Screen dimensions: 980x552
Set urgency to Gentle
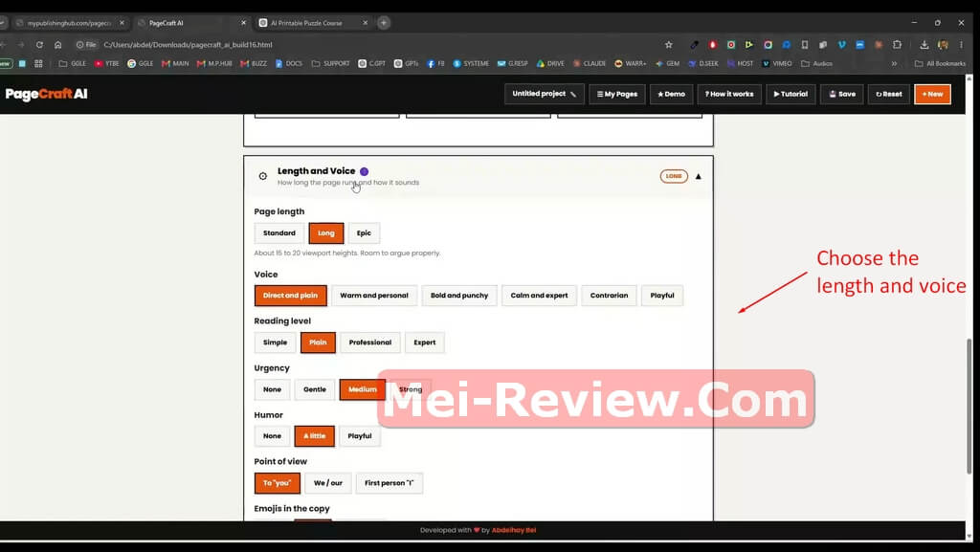click(x=315, y=389)
